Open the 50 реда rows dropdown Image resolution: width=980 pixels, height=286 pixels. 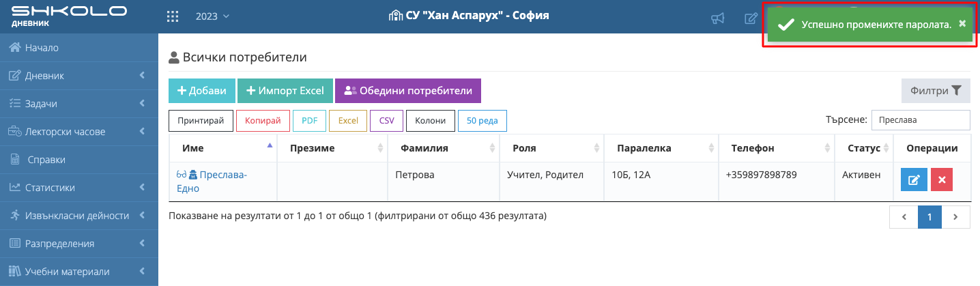[x=482, y=121]
